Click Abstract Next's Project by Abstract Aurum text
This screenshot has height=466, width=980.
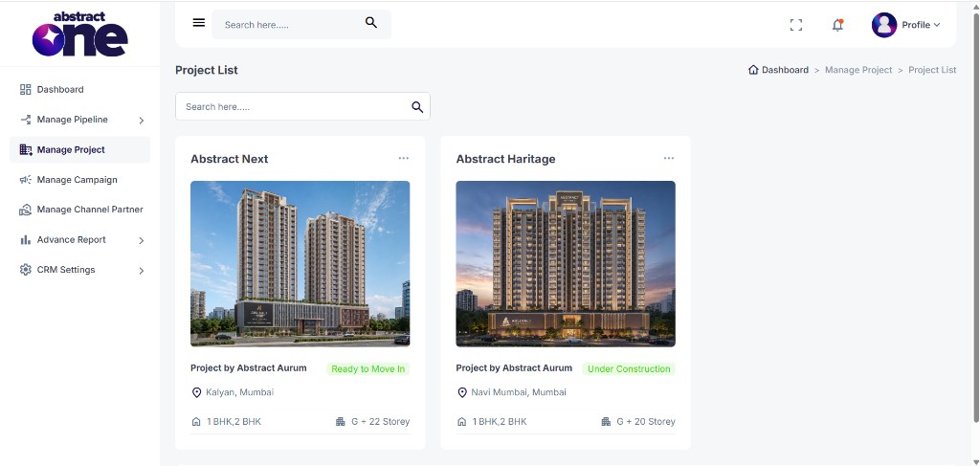click(249, 368)
